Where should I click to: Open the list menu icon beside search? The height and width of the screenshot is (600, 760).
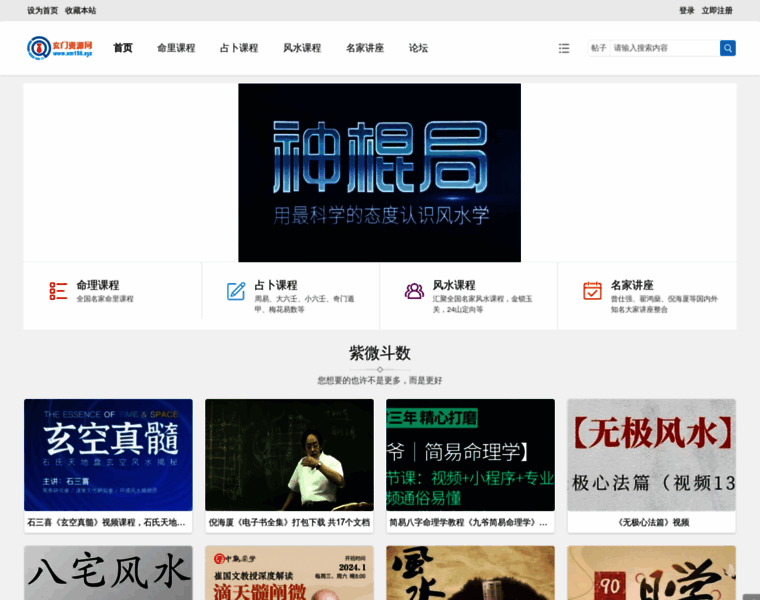[564, 48]
